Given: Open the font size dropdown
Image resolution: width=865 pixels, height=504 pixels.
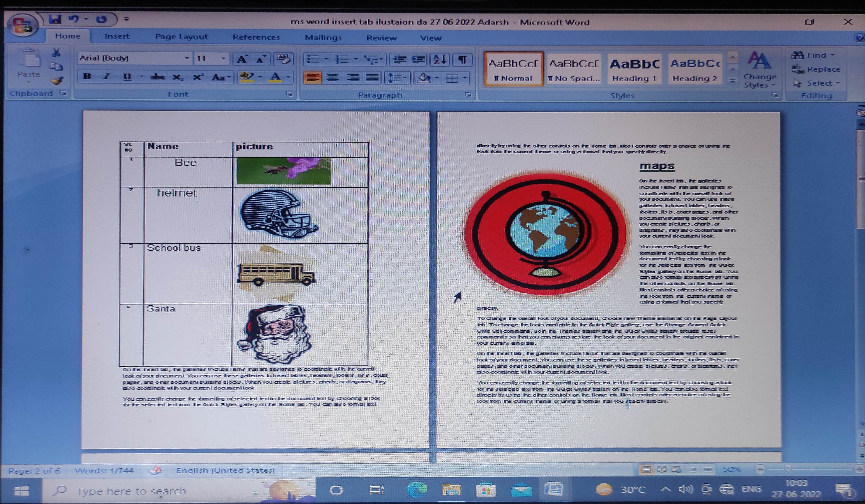Looking at the screenshot, I should pos(223,58).
